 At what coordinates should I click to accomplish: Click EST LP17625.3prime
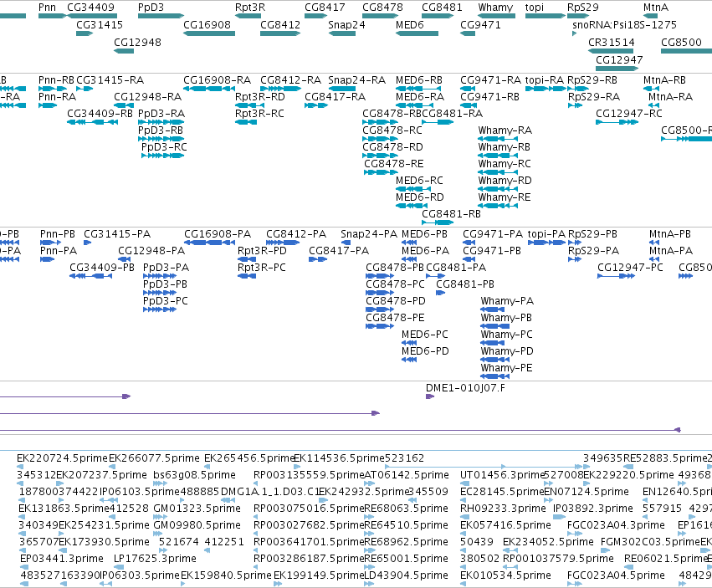(x=118, y=567)
